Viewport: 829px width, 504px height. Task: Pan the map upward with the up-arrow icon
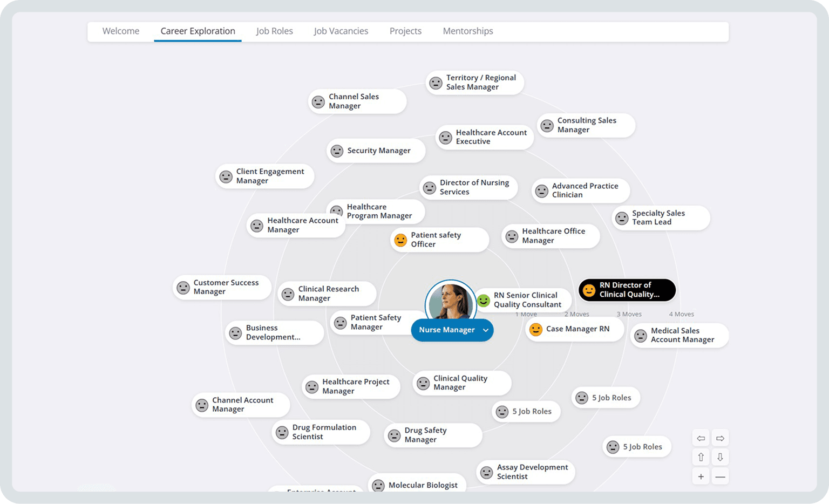pos(701,457)
